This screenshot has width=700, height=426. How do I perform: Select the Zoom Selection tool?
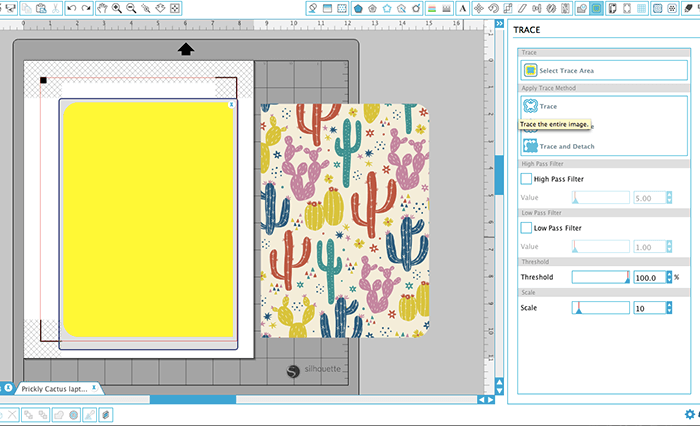click(146, 8)
